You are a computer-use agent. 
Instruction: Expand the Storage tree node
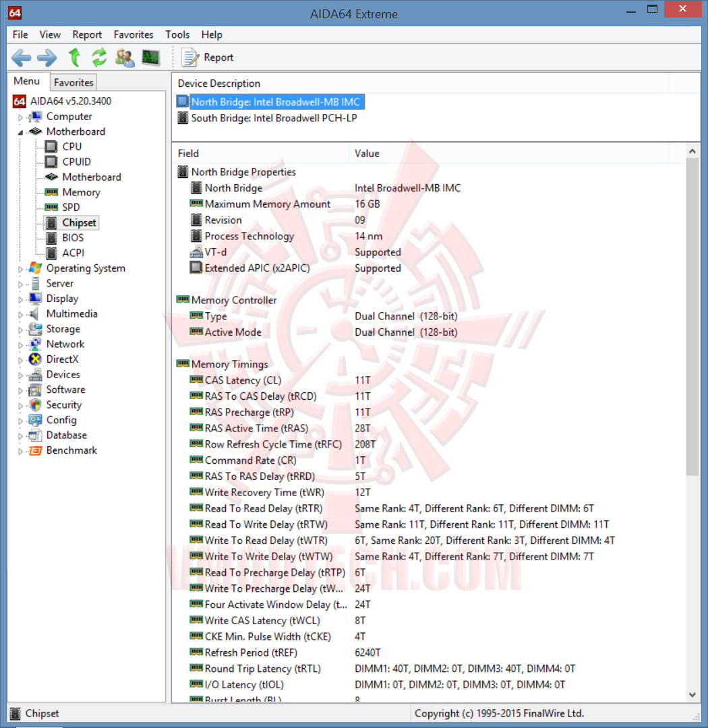(x=20, y=330)
